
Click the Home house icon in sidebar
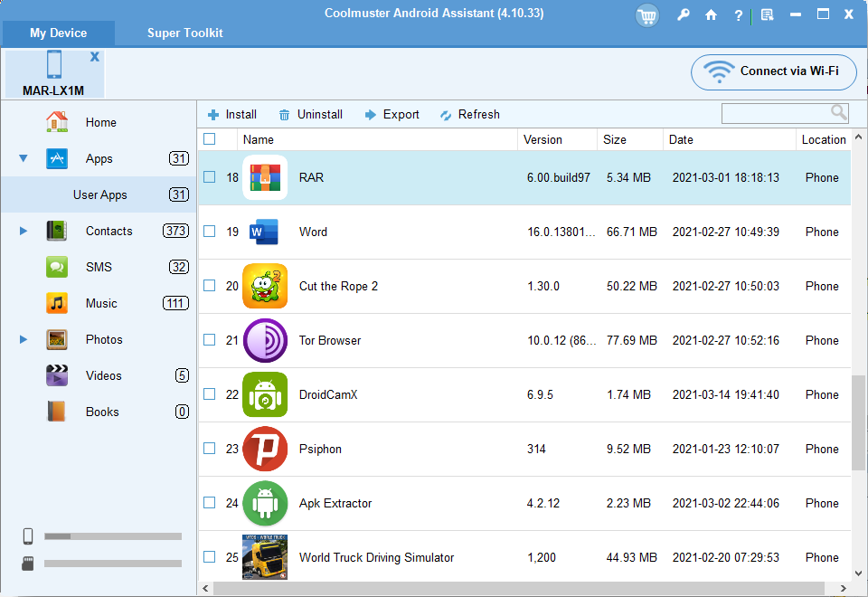57,122
